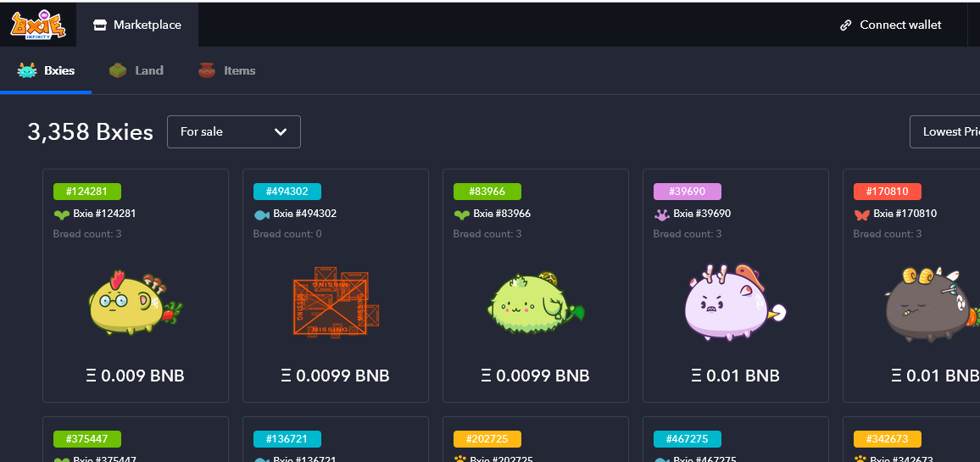Click Bxie #124281 name text
The height and width of the screenshot is (462, 980).
(104, 214)
